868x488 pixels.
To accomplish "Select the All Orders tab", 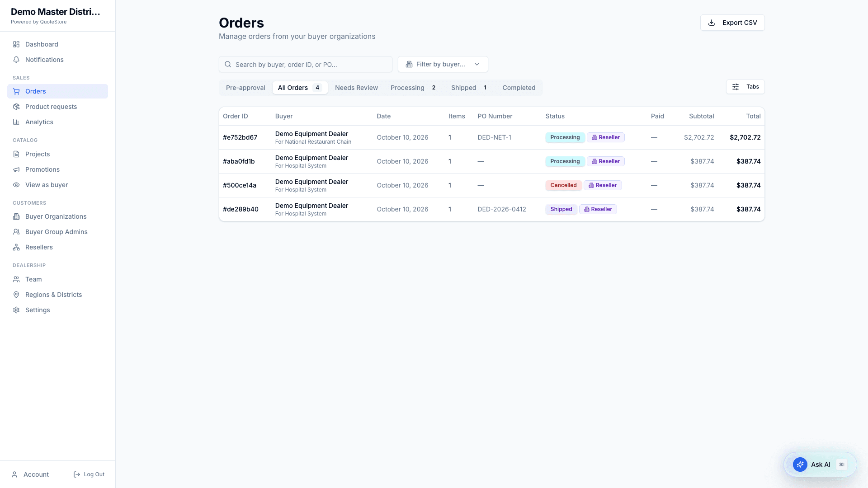I will pos(300,88).
